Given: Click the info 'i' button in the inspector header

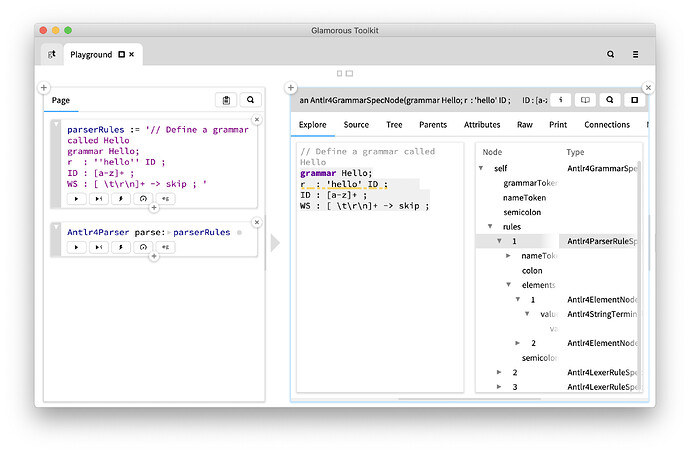Looking at the screenshot, I should [x=561, y=100].
